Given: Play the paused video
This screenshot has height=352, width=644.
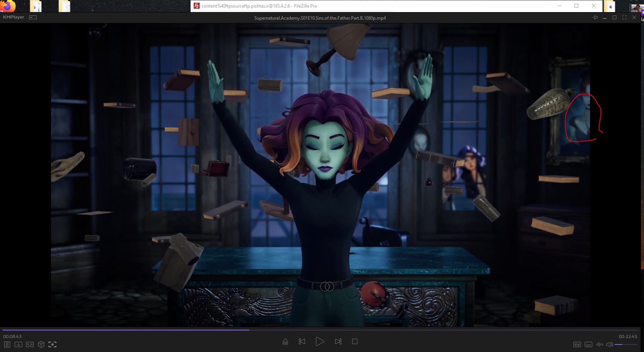Looking at the screenshot, I should click(320, 341).
